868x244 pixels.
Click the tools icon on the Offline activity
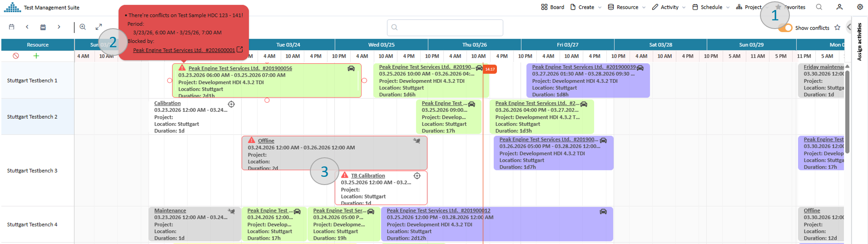417,141
